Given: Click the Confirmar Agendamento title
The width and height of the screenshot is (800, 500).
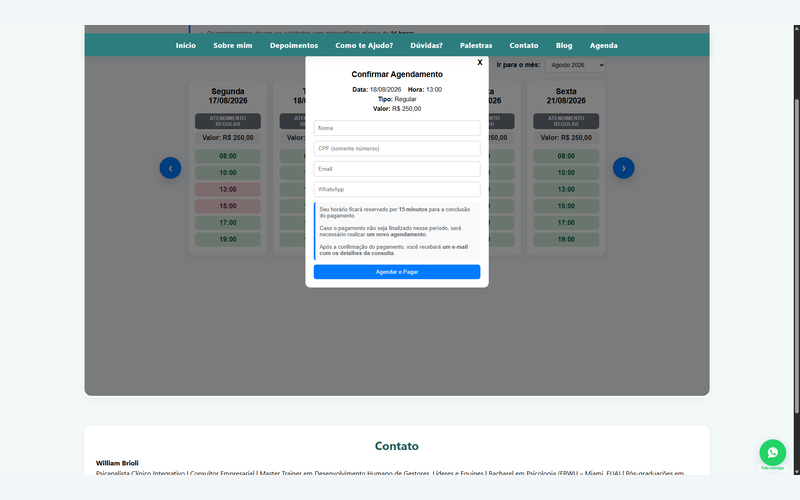Looking at the screenshot, I should [397, 74].
